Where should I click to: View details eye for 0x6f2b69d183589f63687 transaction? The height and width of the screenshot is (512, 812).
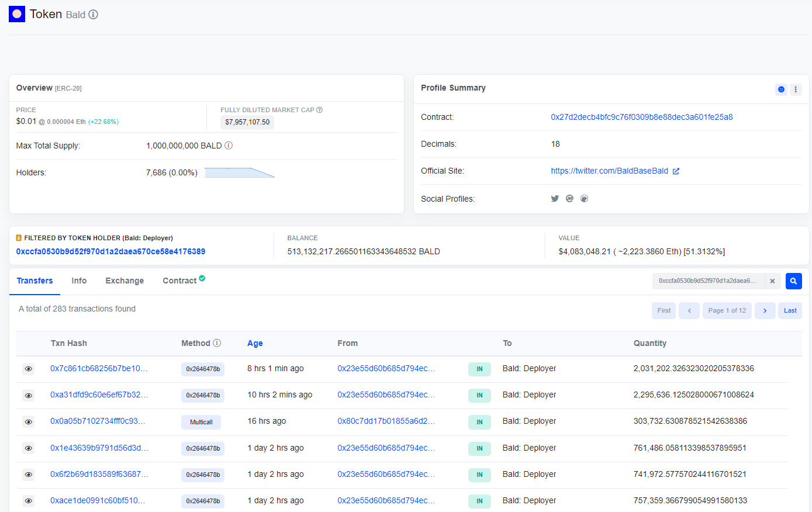pyautogui.click(x=28, y=475)
